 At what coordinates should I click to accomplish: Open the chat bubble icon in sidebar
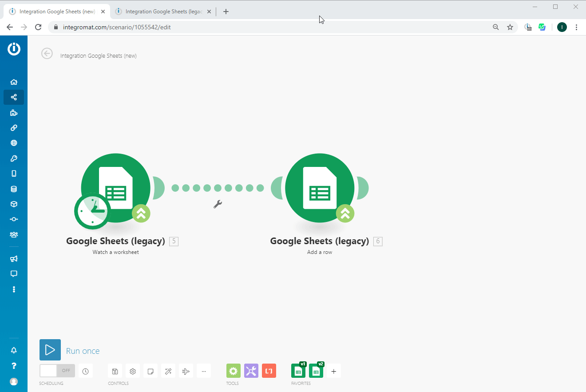tap(14, 274)
